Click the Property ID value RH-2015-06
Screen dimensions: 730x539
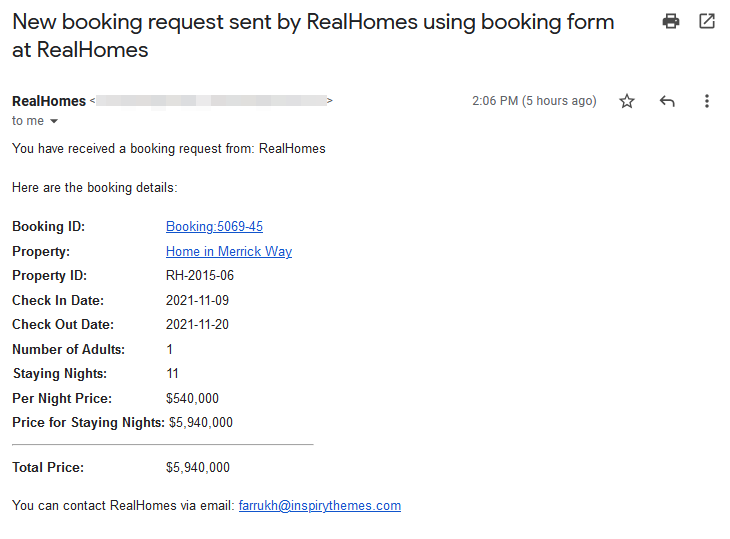coord(200,276)
